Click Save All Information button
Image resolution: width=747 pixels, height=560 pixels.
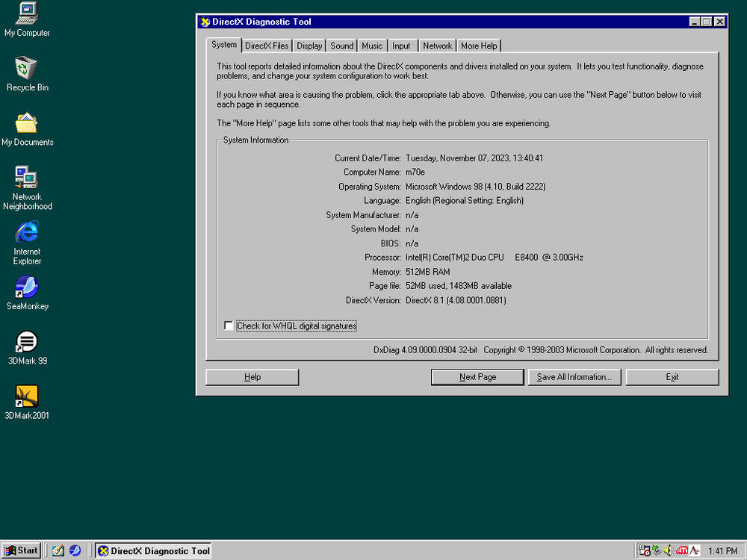pos(574,376)
